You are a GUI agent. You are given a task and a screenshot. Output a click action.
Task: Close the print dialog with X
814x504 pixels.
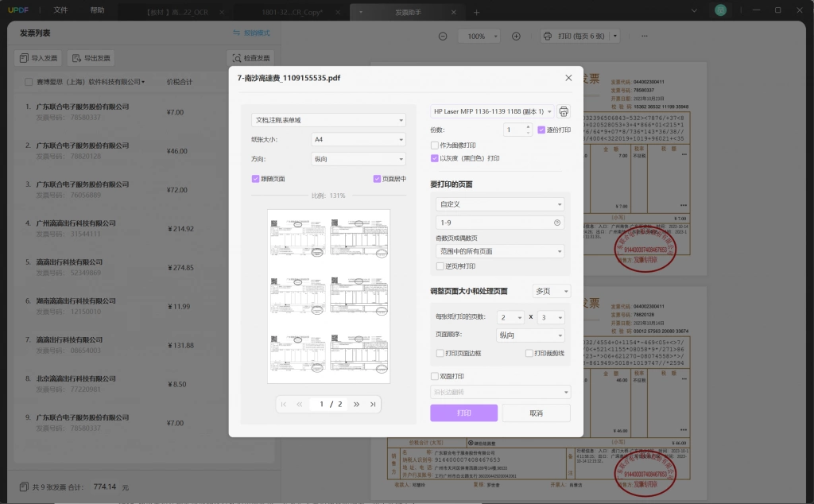pos(568,78)
